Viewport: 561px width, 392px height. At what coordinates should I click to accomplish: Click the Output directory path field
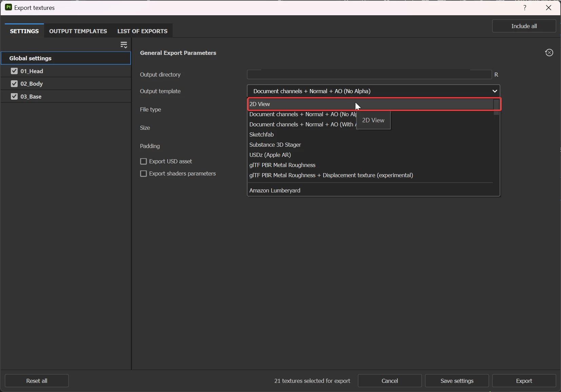click(x=369, y=75)
